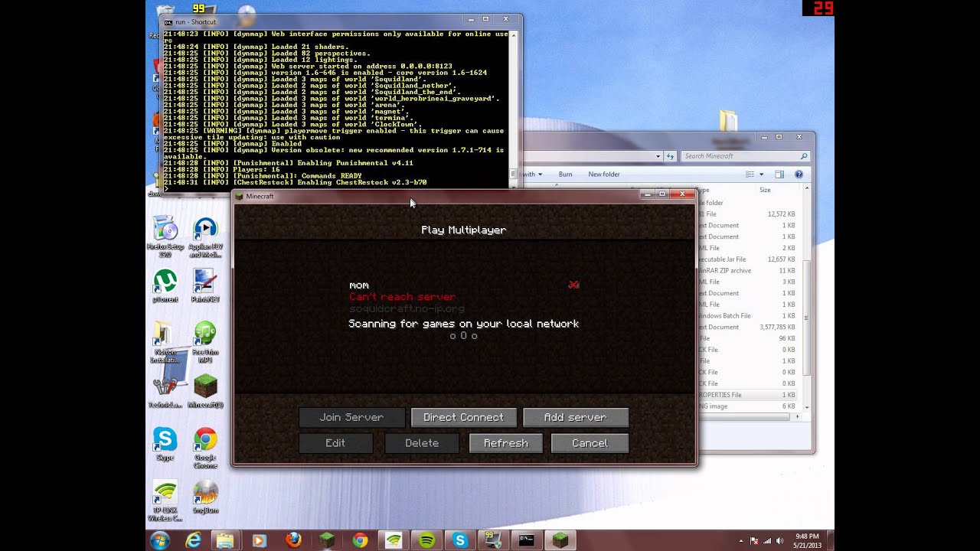Open Norton Installation folder shortcut

pyautogui.click(x=165, y=343)
